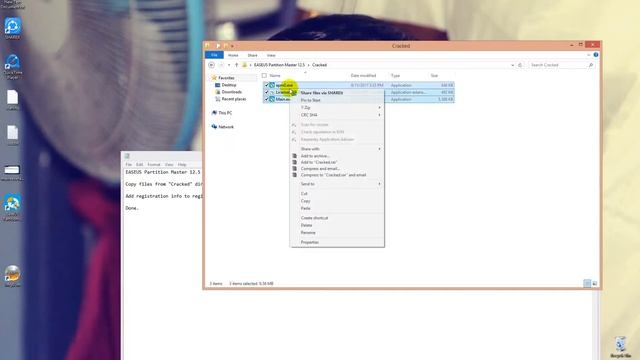640x360 pixels.
Task: Open the address bar history dropdown
Action: [512, 65]
